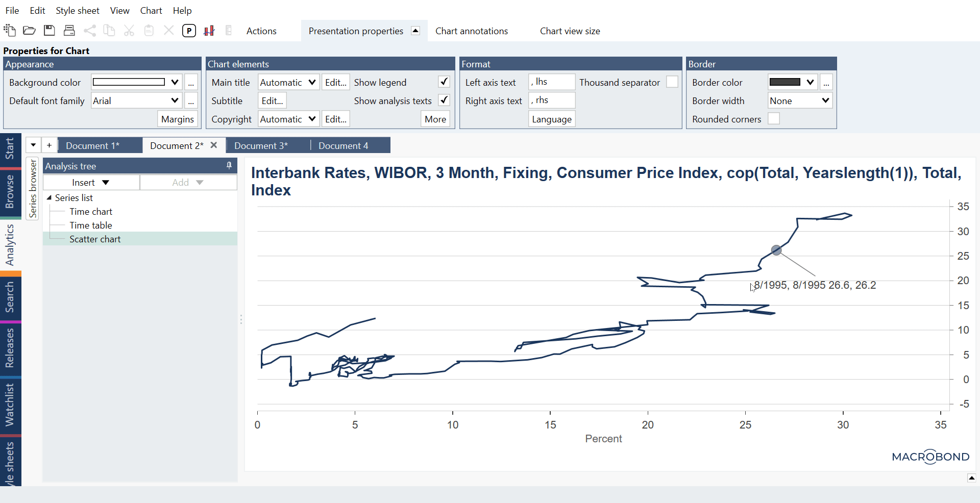This screenshot has height=503, width=980.
Task: Save the document with the disk icon
Action: coord(49,31)
